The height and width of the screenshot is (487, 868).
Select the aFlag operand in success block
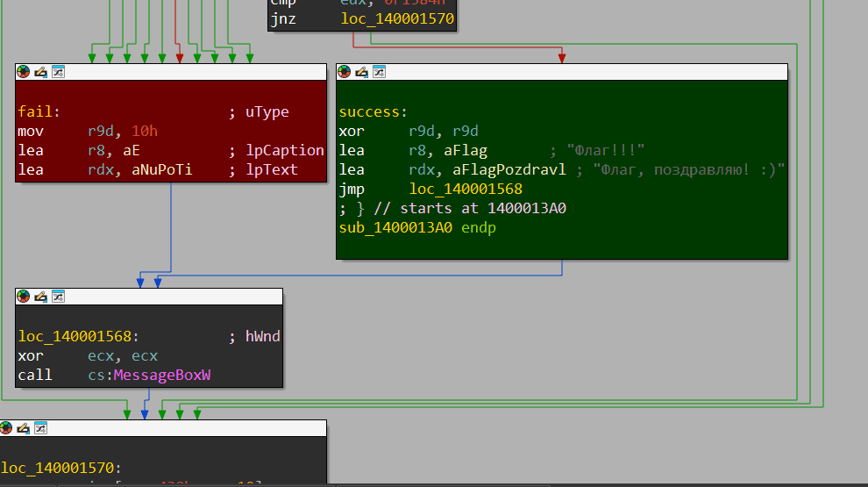(470, 151)
